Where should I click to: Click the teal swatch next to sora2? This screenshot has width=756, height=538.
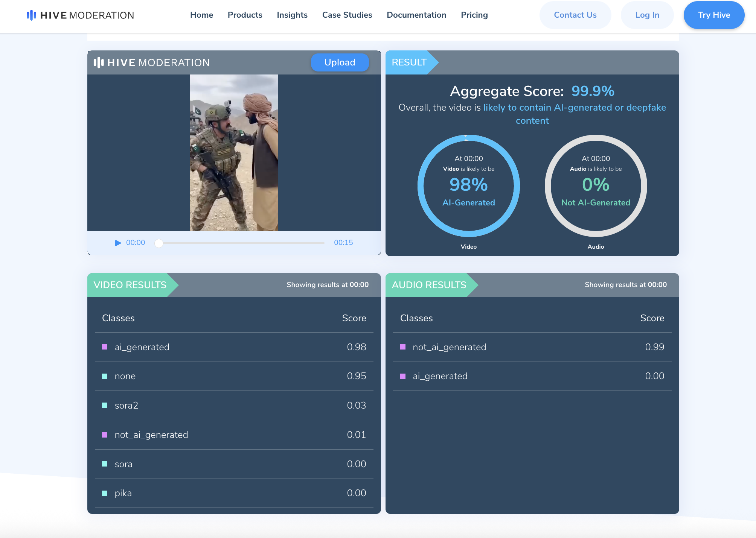click(105, 405)
